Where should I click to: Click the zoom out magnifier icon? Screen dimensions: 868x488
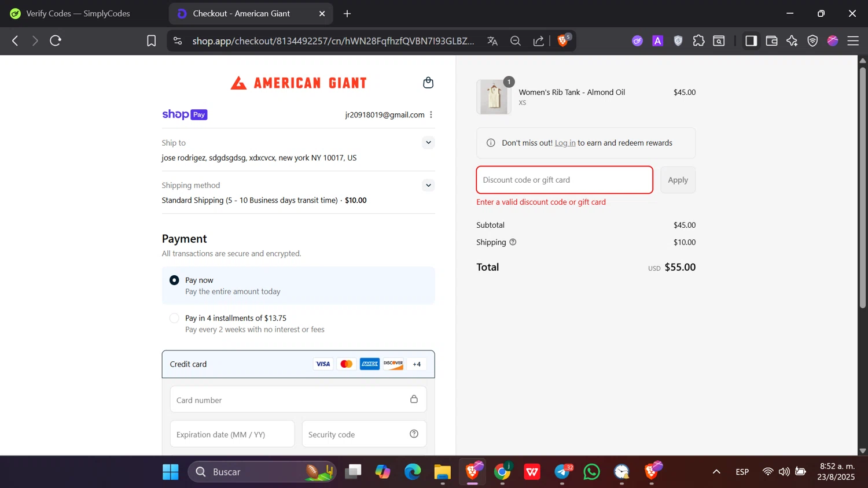click(516, 41)
